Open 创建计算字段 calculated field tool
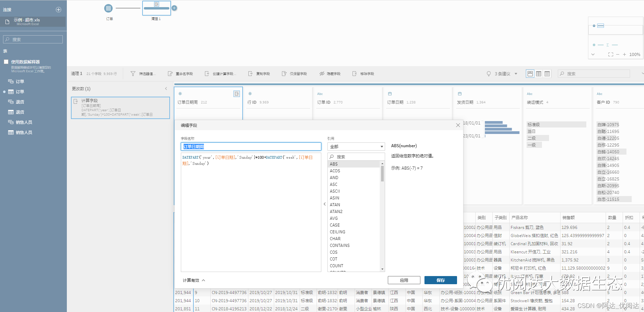Image resolution: width=644 pixels, height=312 pixels. point(220,74)
